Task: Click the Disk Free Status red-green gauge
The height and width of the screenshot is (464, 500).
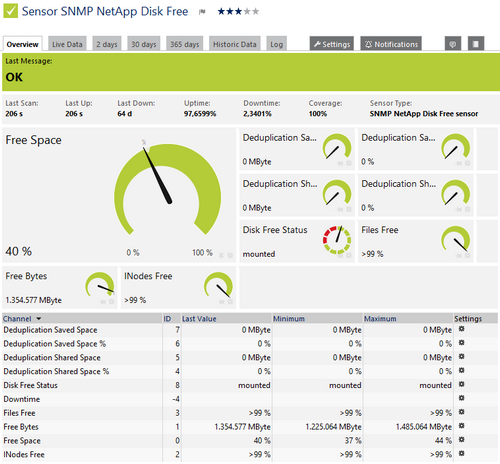Action: pyautogui.click(x=337, y=240)
